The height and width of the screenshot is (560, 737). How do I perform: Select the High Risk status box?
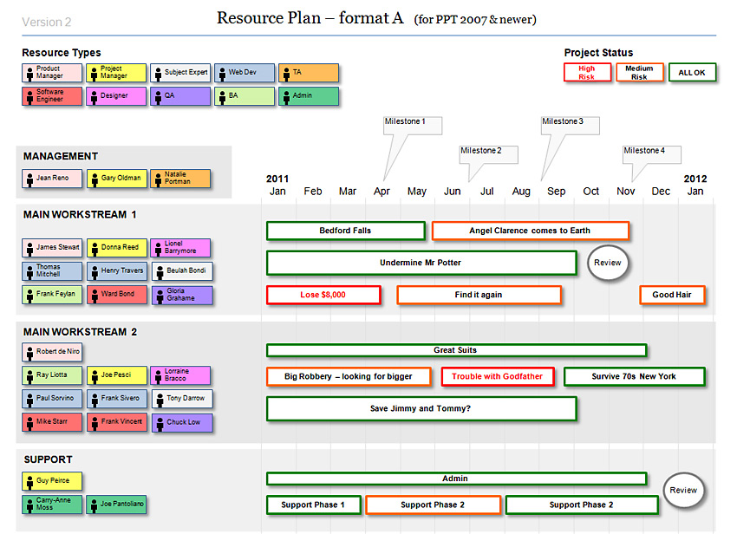(x=587, y=73)
